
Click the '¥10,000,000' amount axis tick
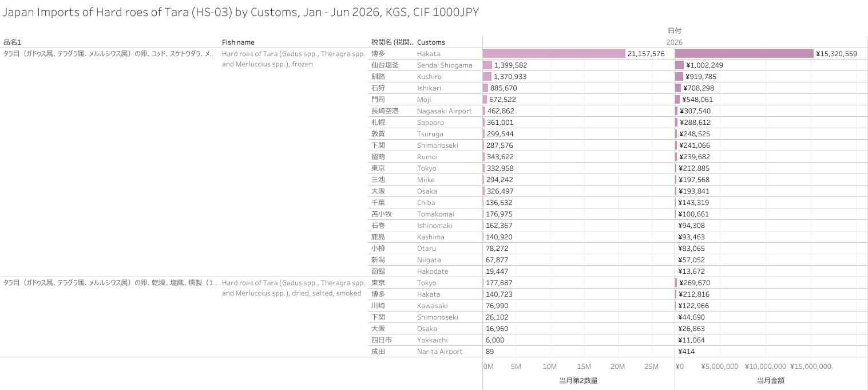[766, 367]
